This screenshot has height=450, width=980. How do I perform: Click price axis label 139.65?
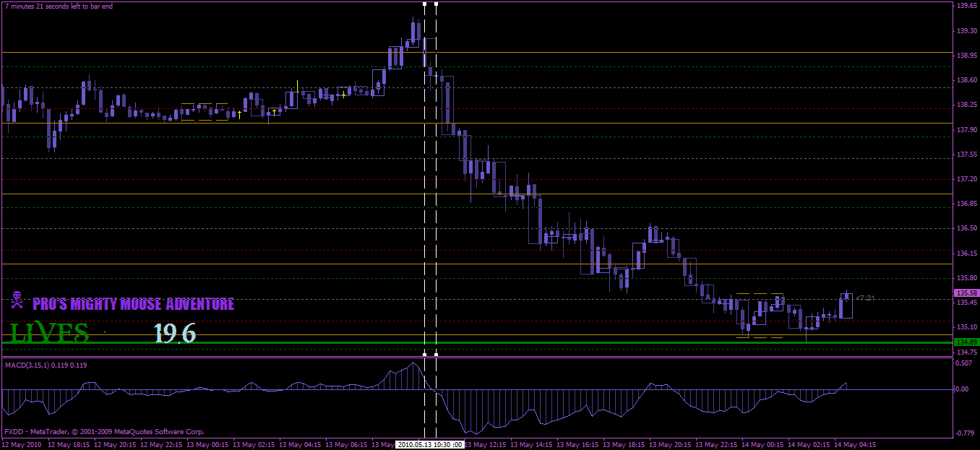pyautogui.click(x=967, y=6)
